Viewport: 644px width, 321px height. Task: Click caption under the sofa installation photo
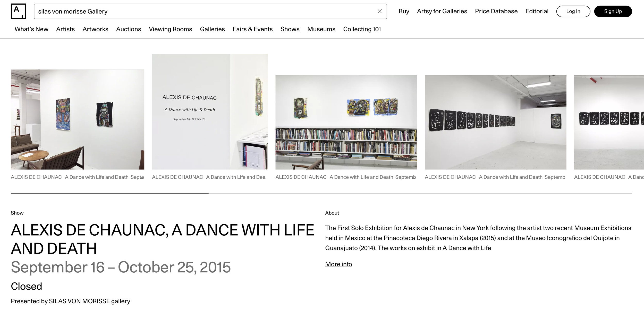pyautogui.click(x=77, y=177)
